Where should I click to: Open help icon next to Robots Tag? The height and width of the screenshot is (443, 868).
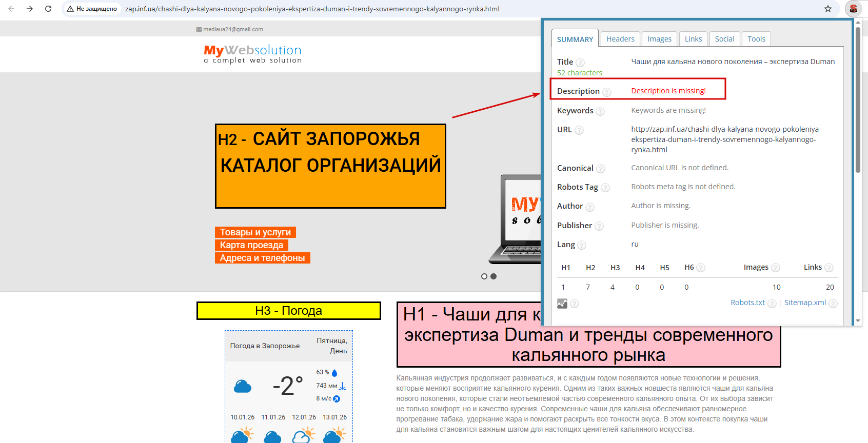[x=605, y=188]
